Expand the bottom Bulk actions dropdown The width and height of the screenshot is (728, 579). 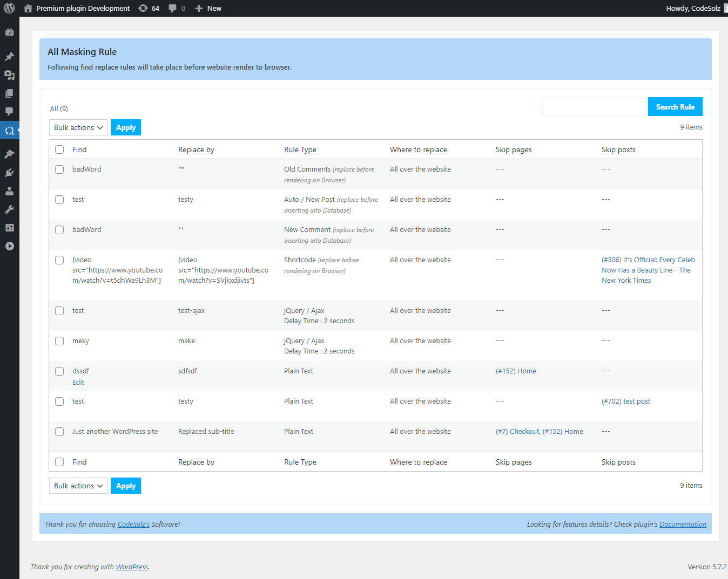(78, 486)
